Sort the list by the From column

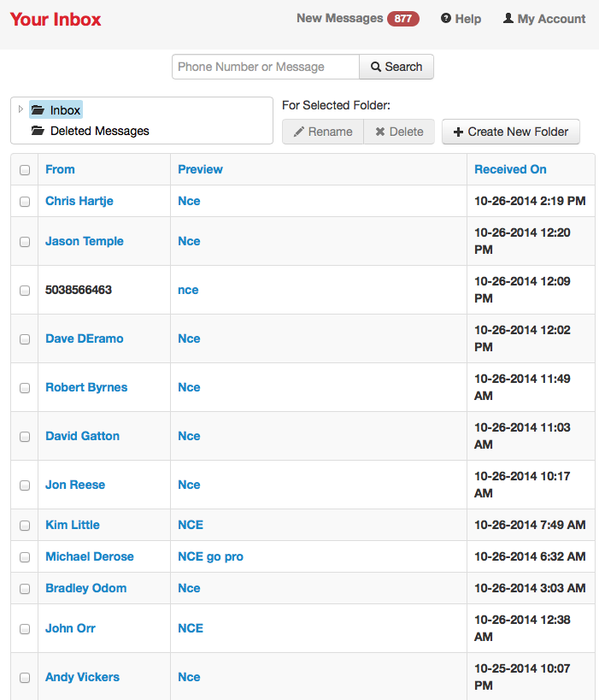coord(60,169)
